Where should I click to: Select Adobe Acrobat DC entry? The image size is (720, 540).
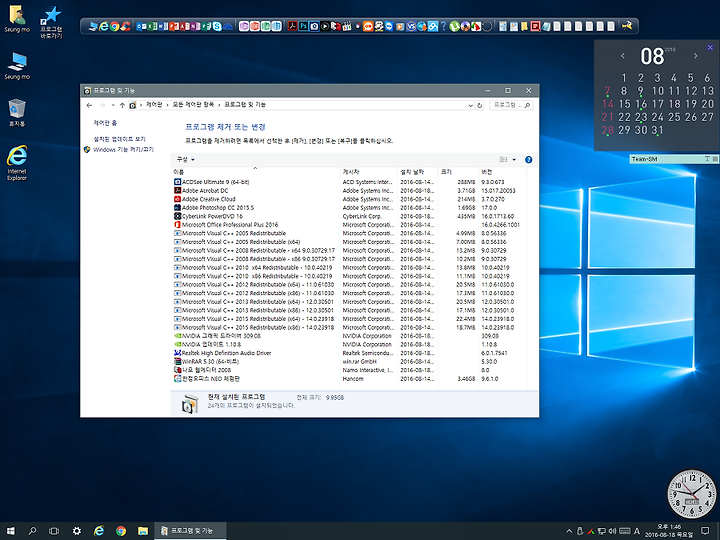click(x=349, y=191)
